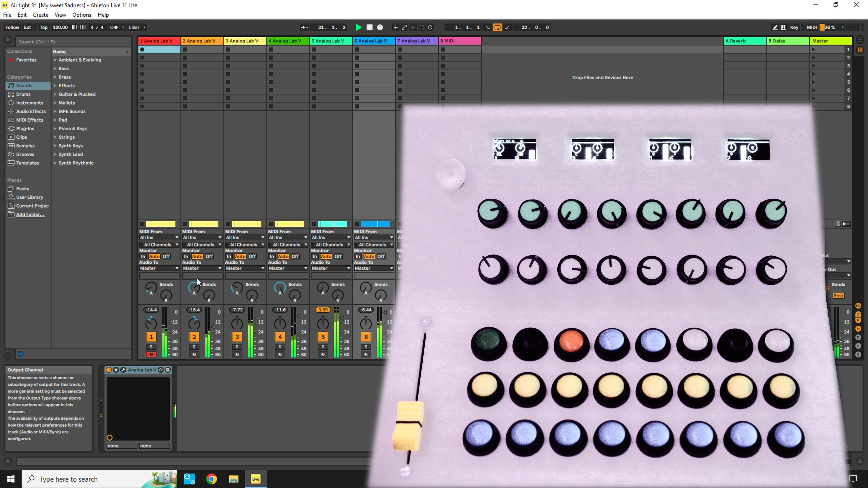Select the Drums browser category
This screenshot has height=488, width=868.
(23, 94)
